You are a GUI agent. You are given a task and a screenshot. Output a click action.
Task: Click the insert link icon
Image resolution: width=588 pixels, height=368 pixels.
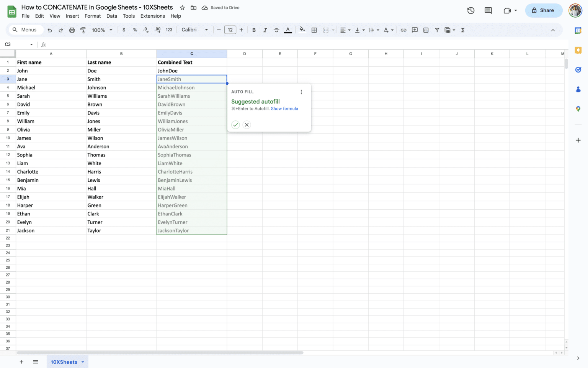click(403, 30)
